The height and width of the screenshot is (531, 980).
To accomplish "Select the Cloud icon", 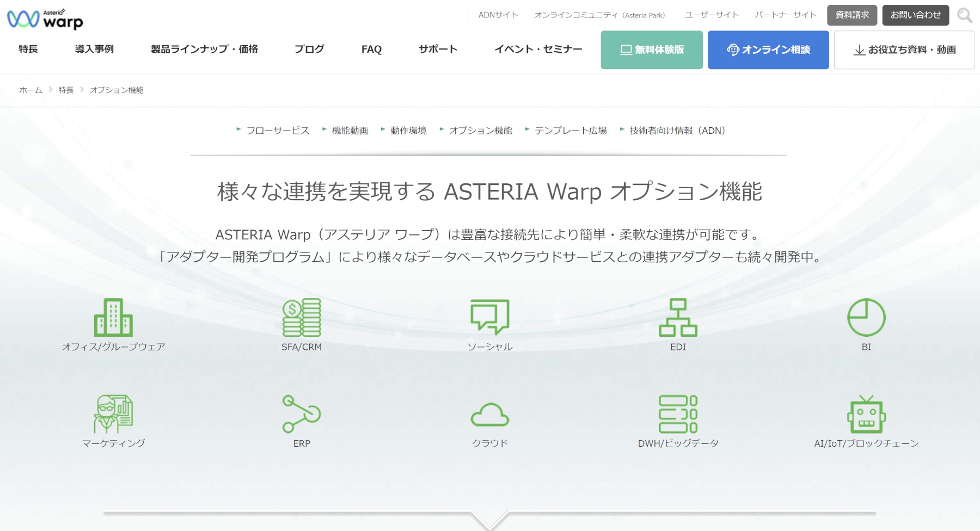I will point(489,415).
